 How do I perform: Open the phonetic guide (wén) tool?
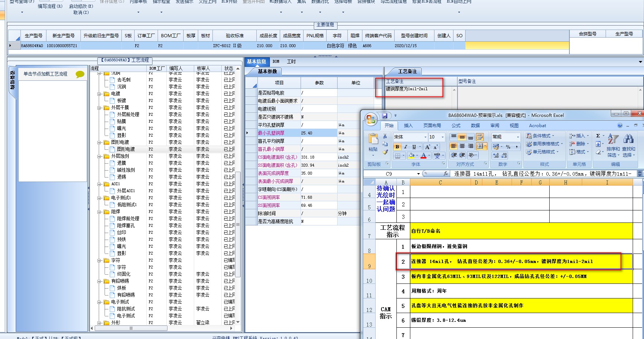[x=437, y=156]
